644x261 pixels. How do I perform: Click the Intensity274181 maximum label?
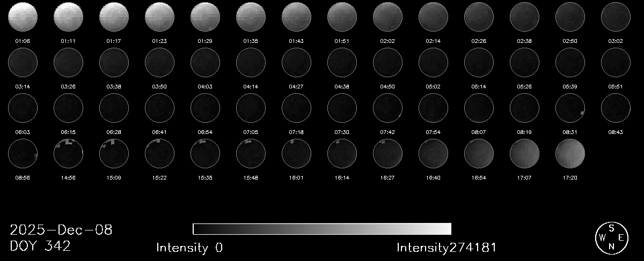point(447,248)
